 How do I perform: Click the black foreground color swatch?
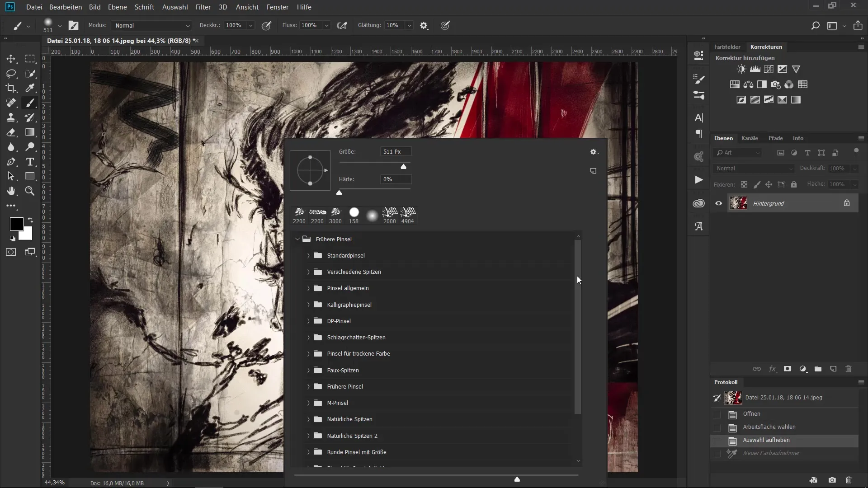(x=17, y=224)
